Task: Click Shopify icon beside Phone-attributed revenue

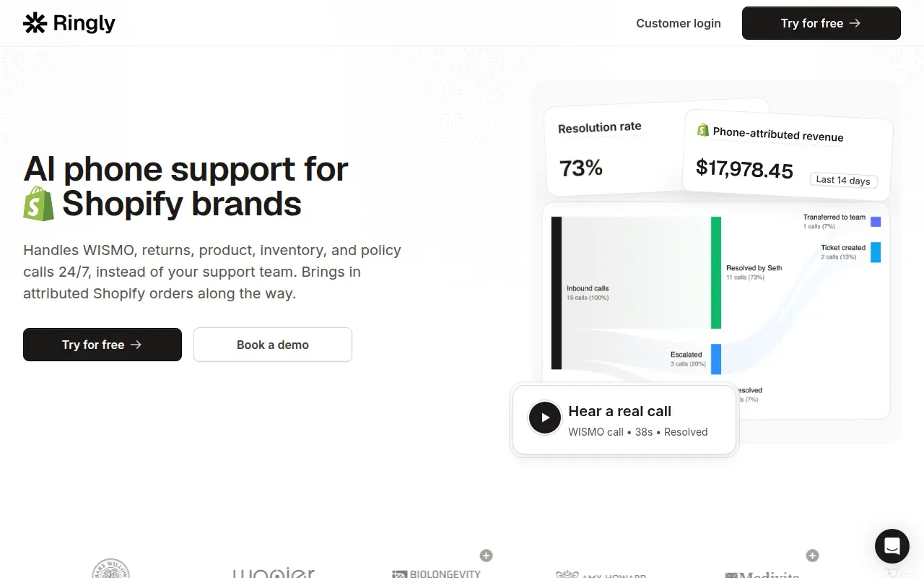Action: point(702,129)
